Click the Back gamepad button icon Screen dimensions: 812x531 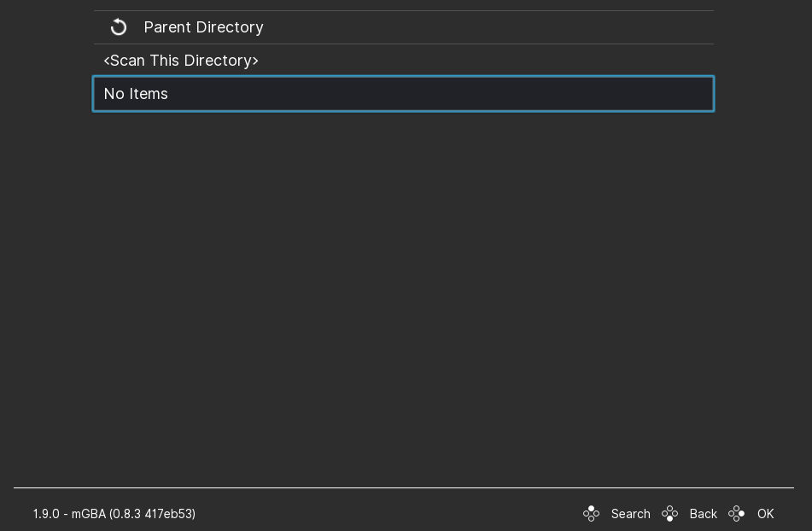[670, 514]
